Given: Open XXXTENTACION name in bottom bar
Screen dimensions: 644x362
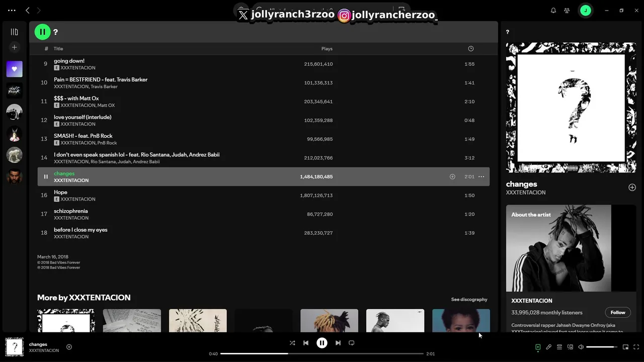Looking at the screenshot, I should pyautogui.click(x=44, y=350).
